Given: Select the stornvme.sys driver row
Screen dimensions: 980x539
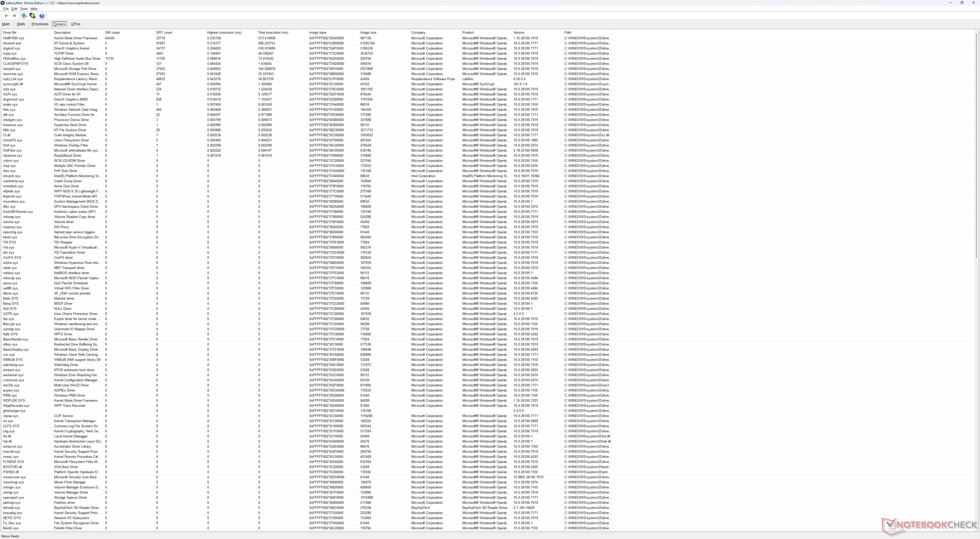Looking at the screenshot, I should pyautogui.click(x=307, y=74).
